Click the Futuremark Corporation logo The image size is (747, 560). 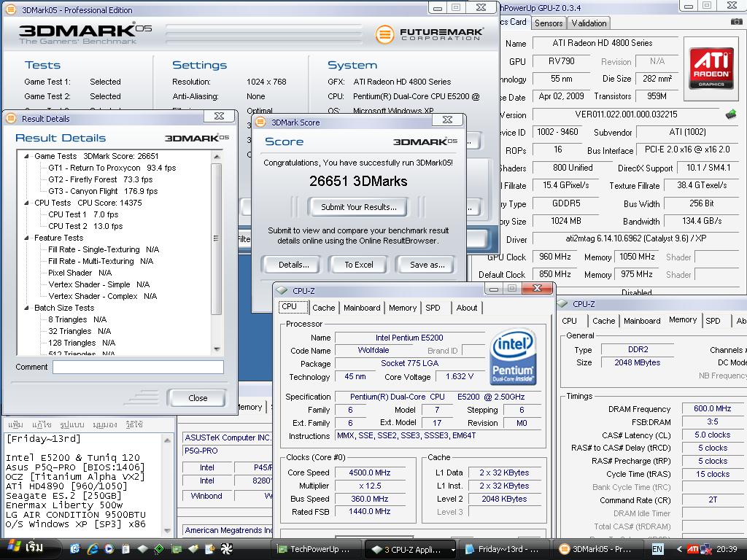(x=428, y=34)
